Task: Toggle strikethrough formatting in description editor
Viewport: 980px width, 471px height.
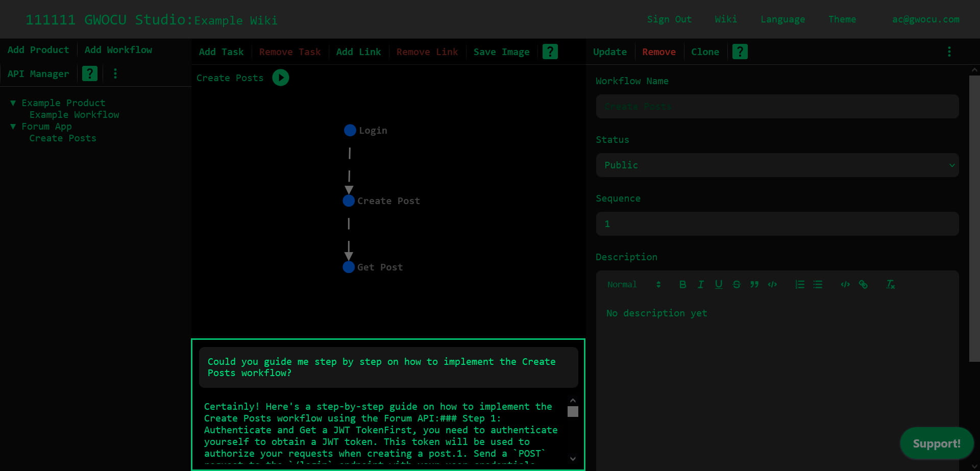Action: tap(737, 284)
